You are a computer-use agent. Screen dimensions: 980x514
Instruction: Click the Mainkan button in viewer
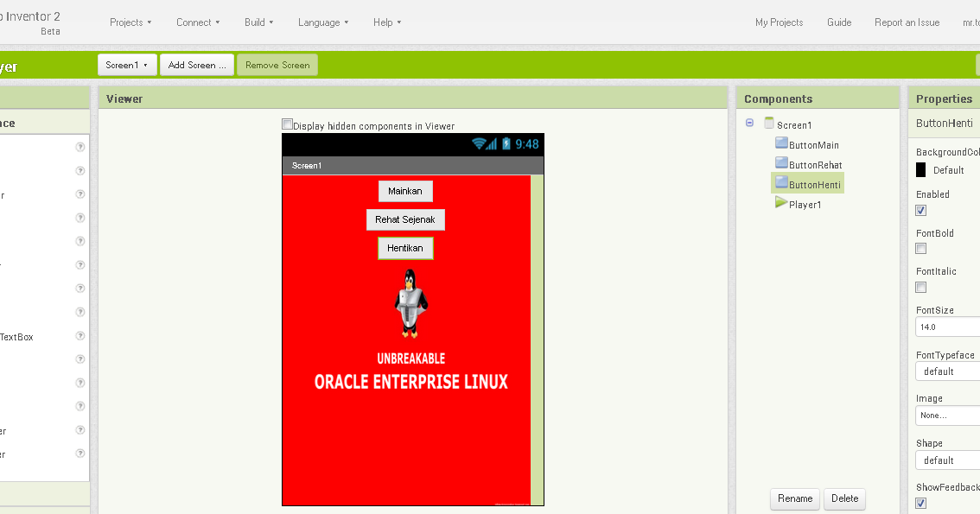pyautogui.click(x=405, y=191)
